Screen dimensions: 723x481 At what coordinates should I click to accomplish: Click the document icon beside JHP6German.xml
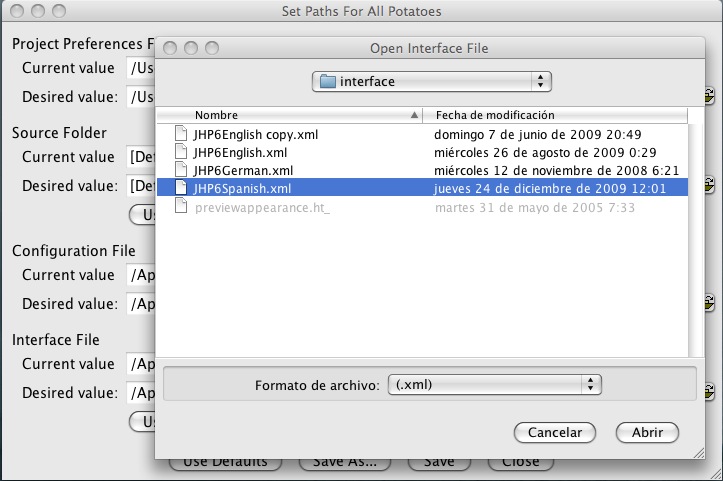181,170
